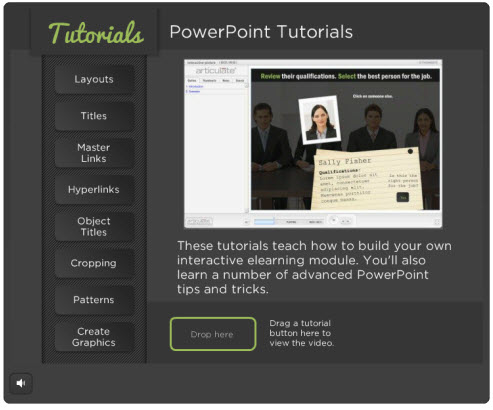Open the elearning module preview thumbnail
The height and width of the screenshot is (410, 493).
tap(313, 144)
